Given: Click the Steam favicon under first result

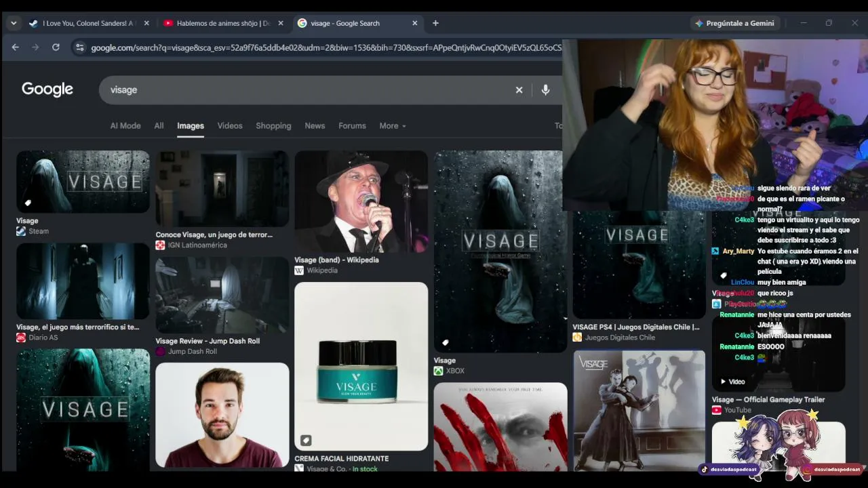Looking at the screenshot, I should point(21,231).
